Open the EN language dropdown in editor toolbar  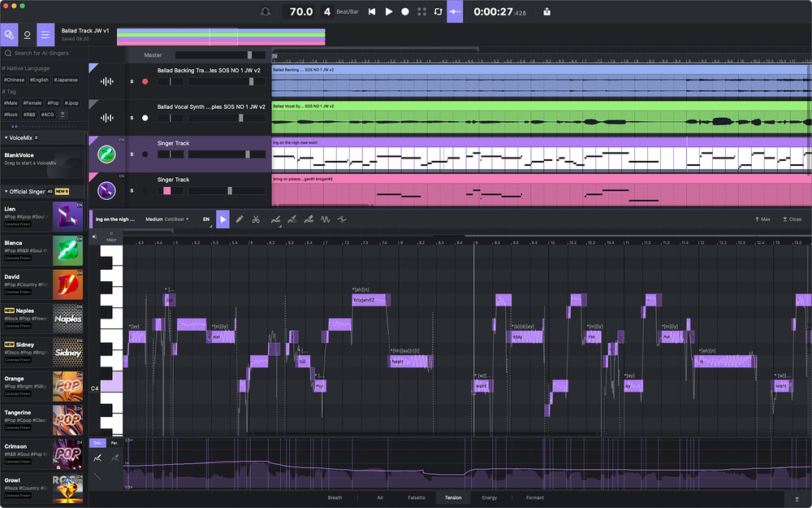(205, 219)
